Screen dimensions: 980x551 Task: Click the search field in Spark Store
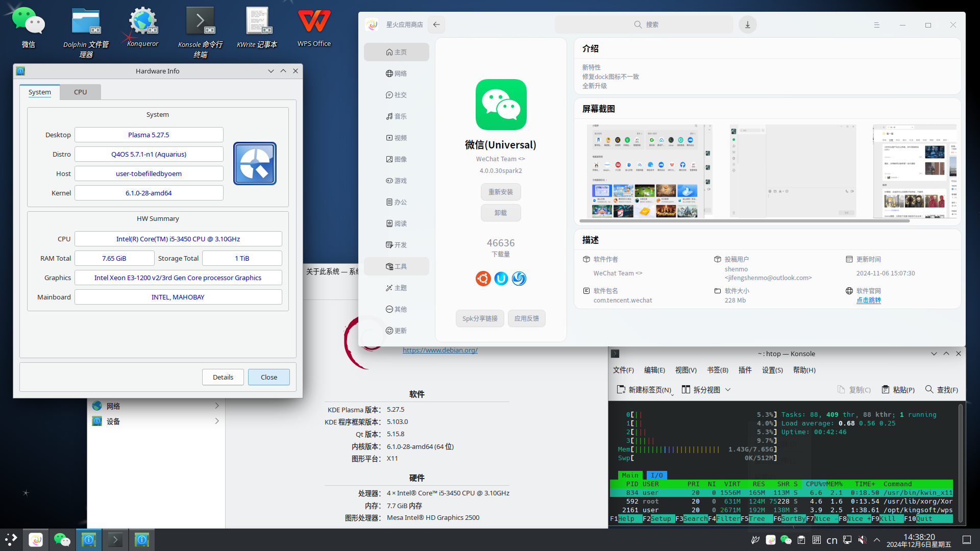644,24
